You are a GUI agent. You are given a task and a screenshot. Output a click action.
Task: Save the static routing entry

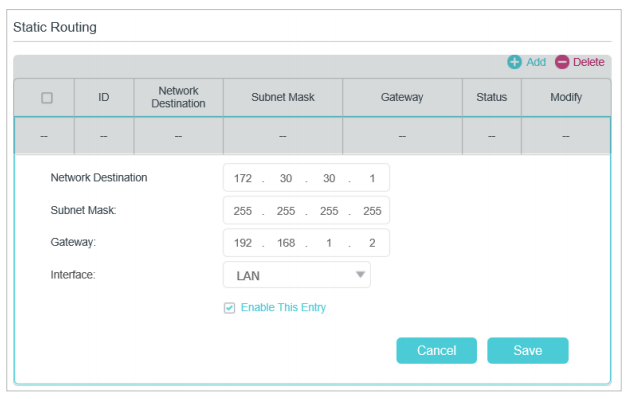pos(528,350)
